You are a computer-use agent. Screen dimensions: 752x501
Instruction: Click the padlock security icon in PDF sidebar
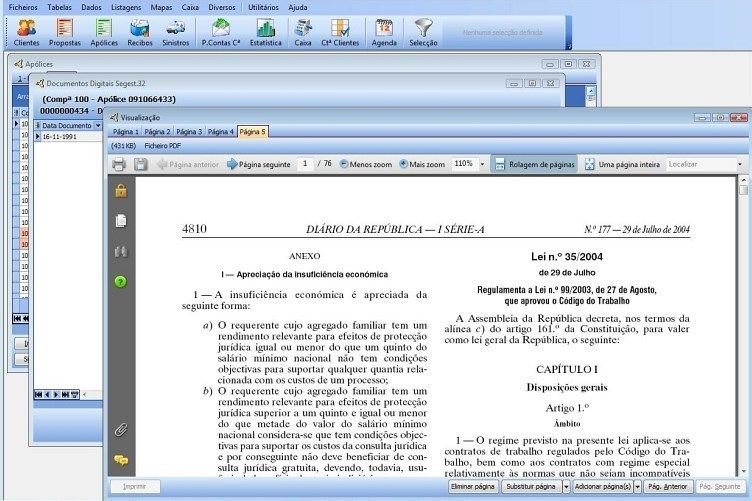(x=121, y=191)
